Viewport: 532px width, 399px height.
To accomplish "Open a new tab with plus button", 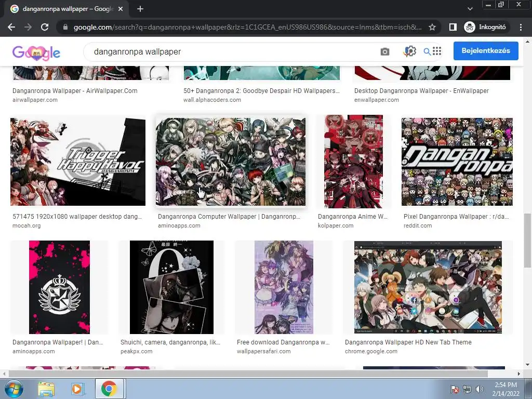I will (x=140, y=9).
